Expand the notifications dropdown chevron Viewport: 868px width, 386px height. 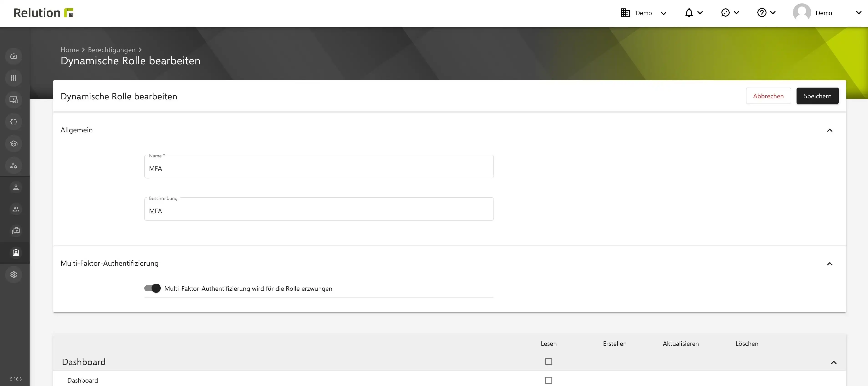coord(700,13)
